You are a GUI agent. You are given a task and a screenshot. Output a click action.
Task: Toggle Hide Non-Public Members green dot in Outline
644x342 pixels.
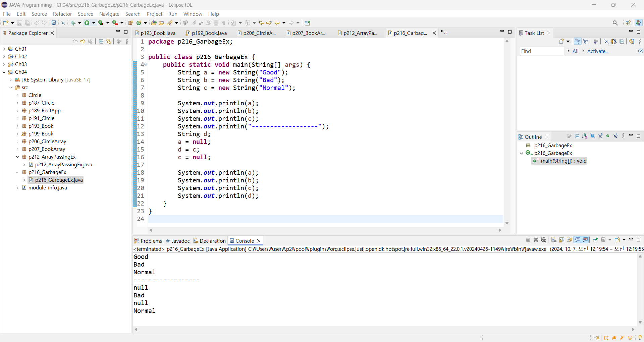(x=608, y=136)
